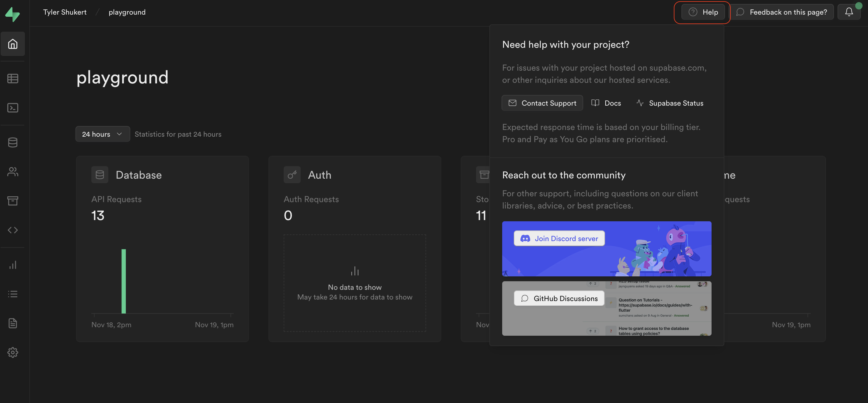Click the Auth card title
Viewport: 868px width, 403px height.
[x=320, y=175]
